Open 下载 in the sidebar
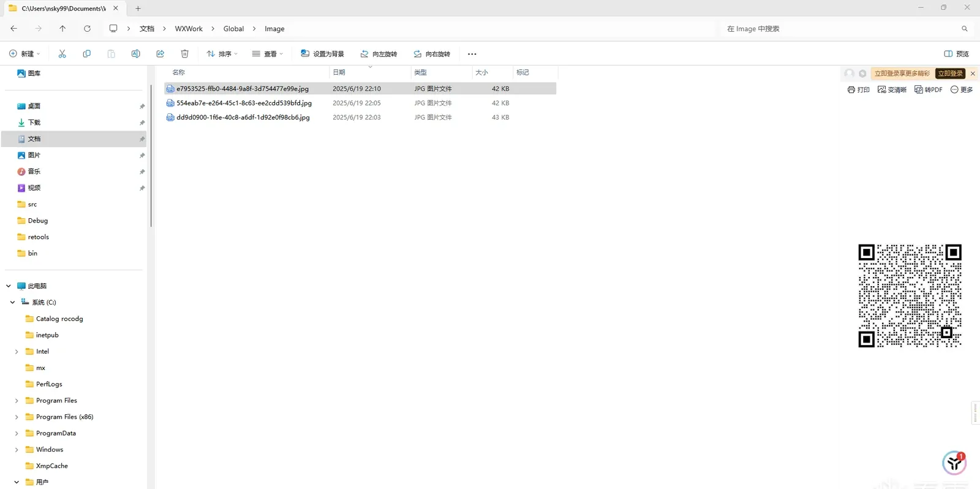The image size is (980, 489). (x=74, y=123)
